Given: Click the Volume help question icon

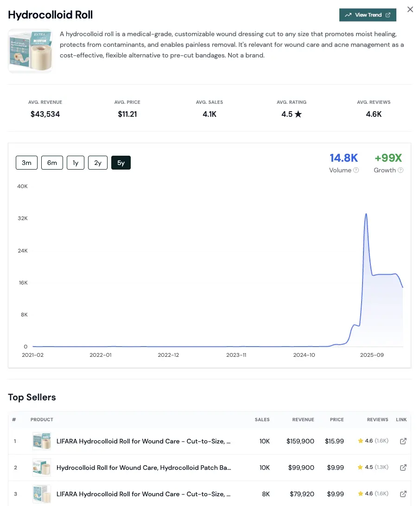Looking at the screenshot, I should pyautogui.click(x=356, y=170).
